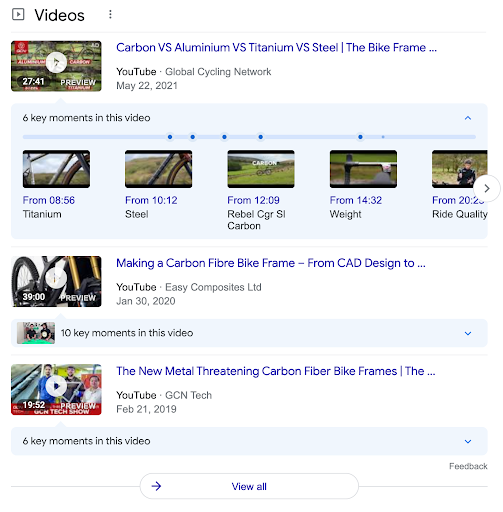Image resolution: width=503 pixels, height=512 pixels.
Task: Click the From 10:12 timestamp link
Action: click(x=151, y=200)
